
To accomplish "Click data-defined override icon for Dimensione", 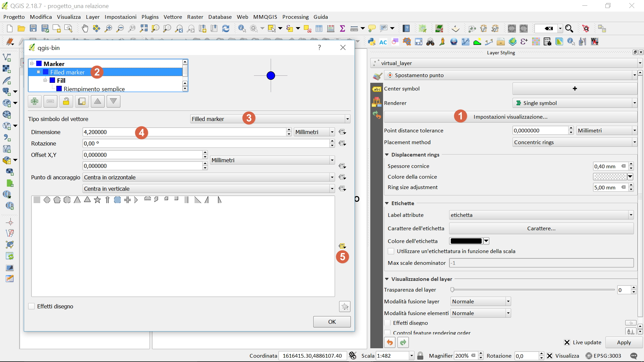I will coord(342,132).
